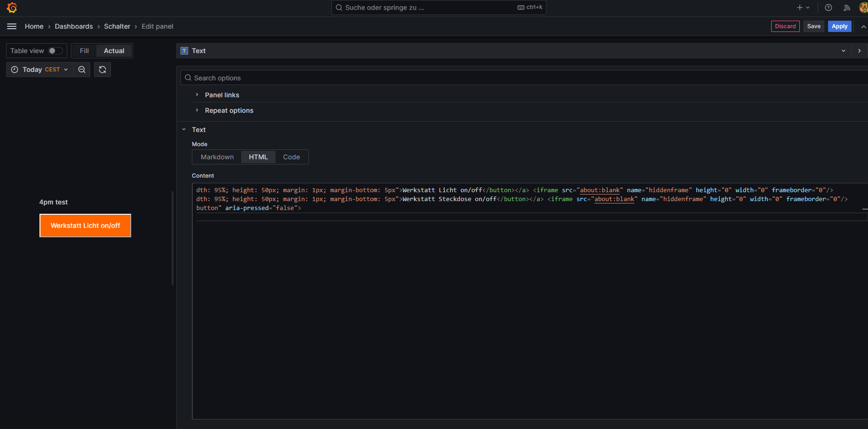Viewport: 868px width, 429px height.
Task: Discard the panel changes
Action: 785,26
